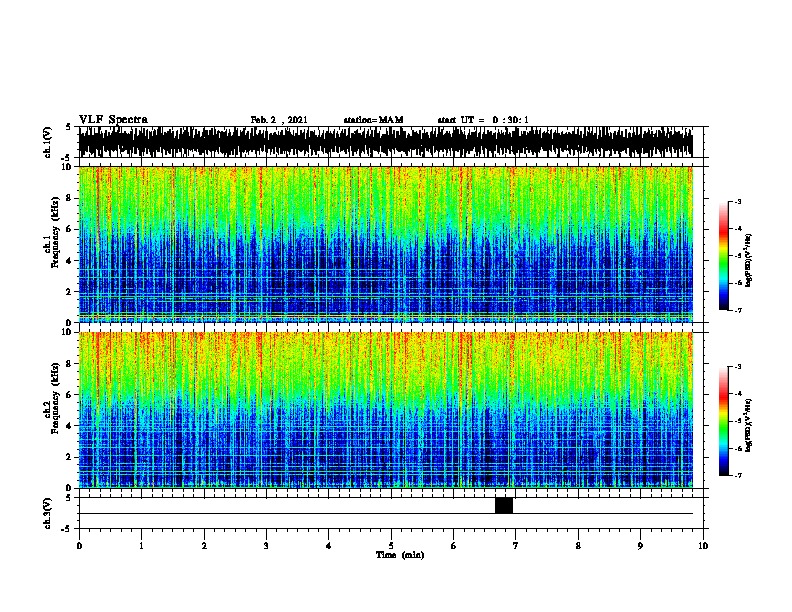The width and height of the screenshot is (792, 612).
Task: Click the ch.2 PSD color scale bar
Action: [x=724, y=421]
